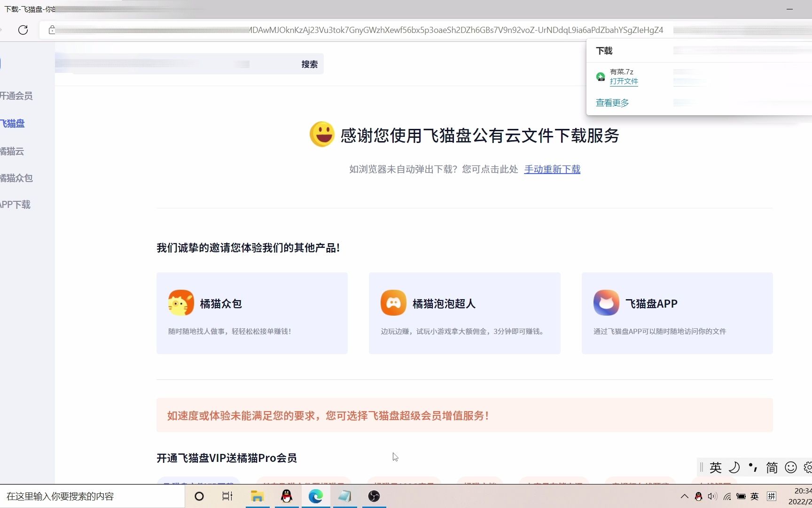The image size is (812, 508).
Task: Click the super member upgrade banner
Action: click(x=464, y=415)
